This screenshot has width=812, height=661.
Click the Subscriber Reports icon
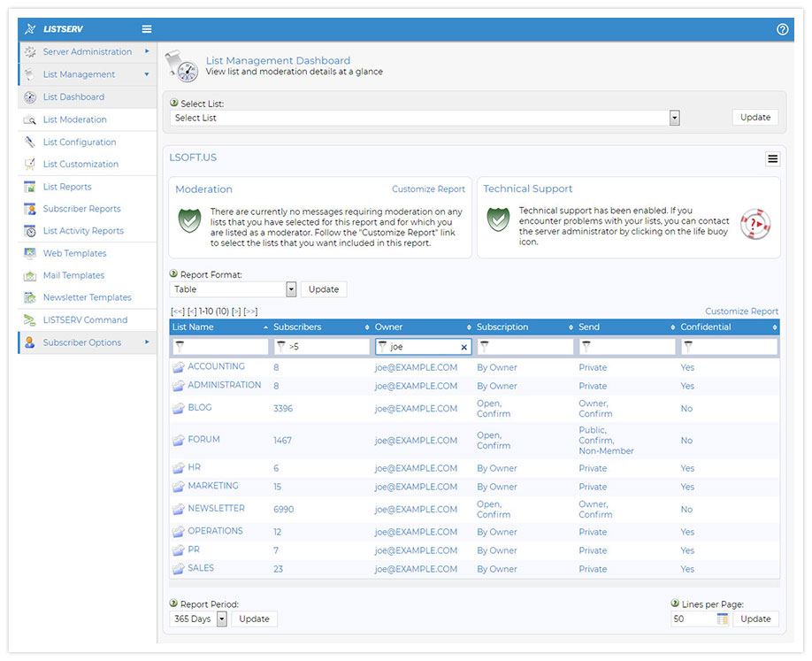tap(30, 209)
